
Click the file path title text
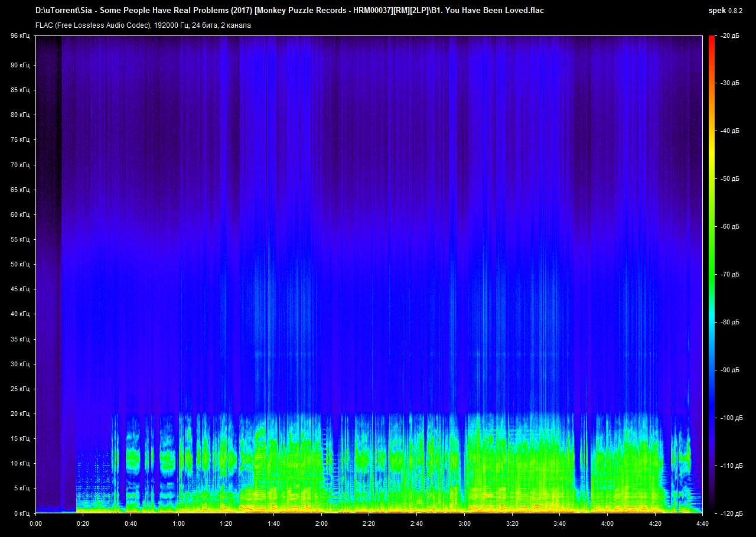tap(289, 11)
